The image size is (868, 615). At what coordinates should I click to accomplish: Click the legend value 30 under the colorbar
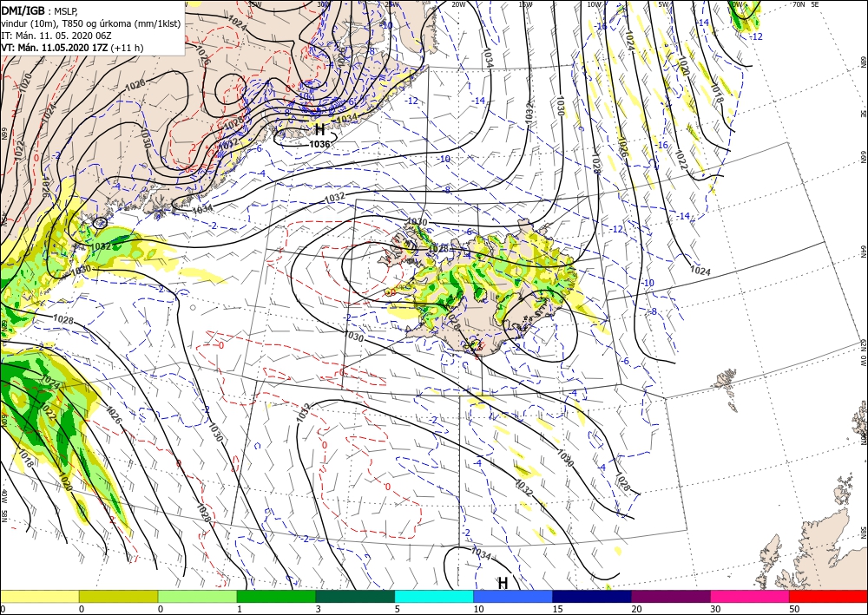715,610
